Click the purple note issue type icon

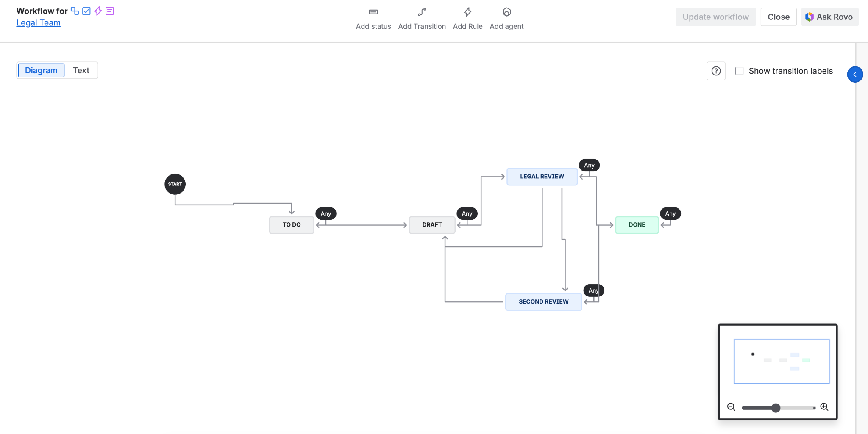[x=110, y=11]
